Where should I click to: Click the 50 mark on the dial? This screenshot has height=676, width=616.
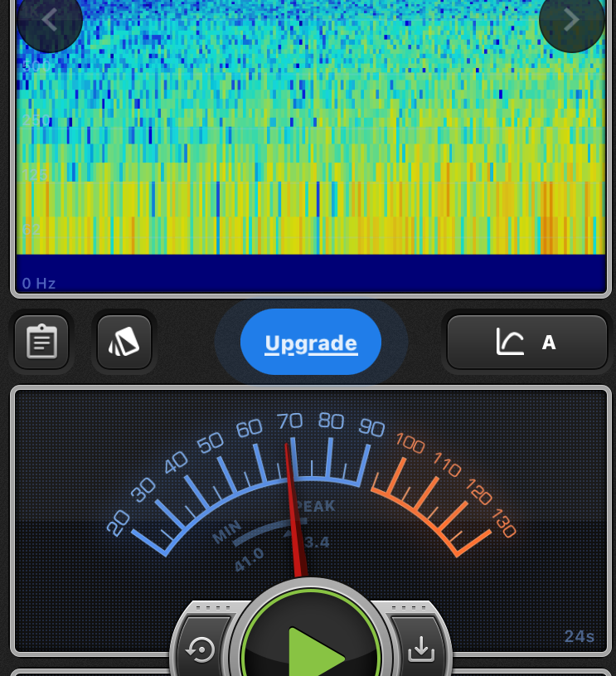pos(211,442)
